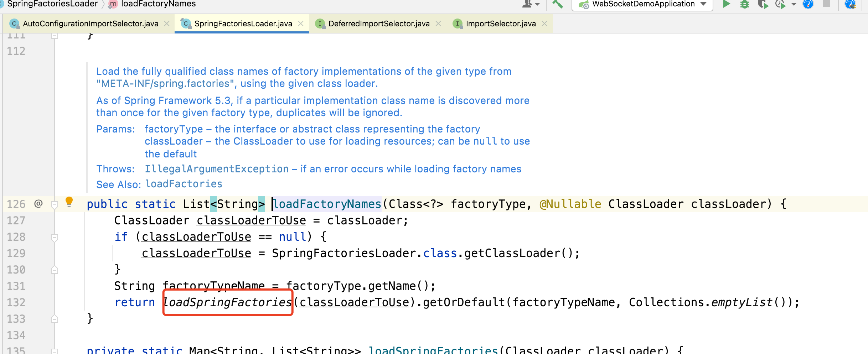868x354 pixels.
Task: Open profiler run options dropdown arrow
Action: pyautogui.click(x=794, y=4)
